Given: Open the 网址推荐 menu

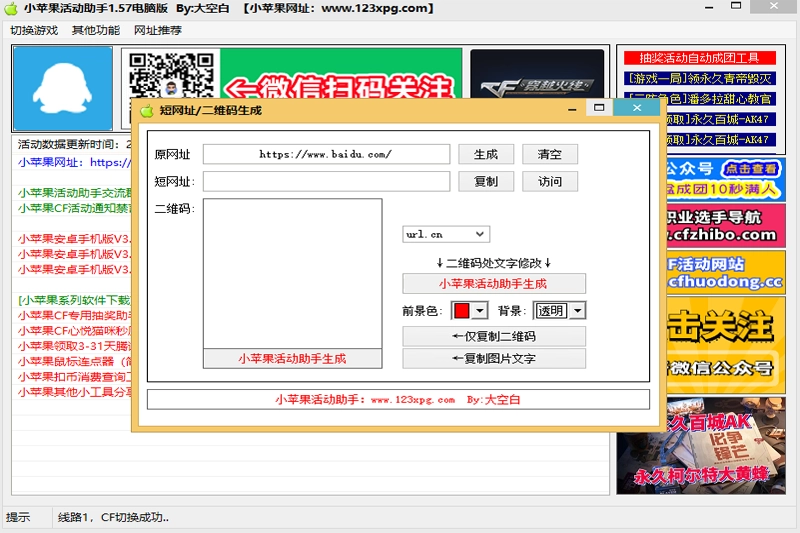Looking at the screenshot, I should [158, 30].
